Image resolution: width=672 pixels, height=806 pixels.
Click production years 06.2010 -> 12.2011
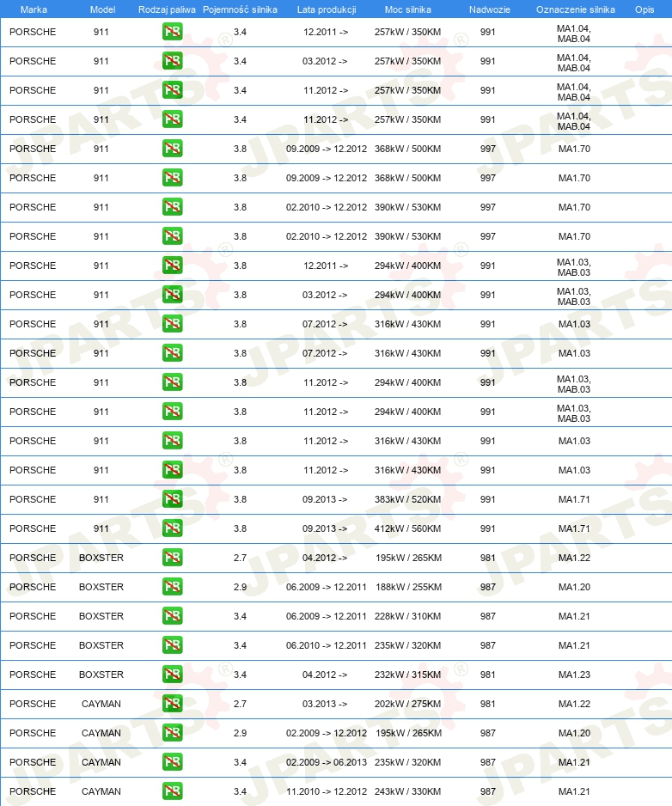pyautogui.click(x=327, y=645)
